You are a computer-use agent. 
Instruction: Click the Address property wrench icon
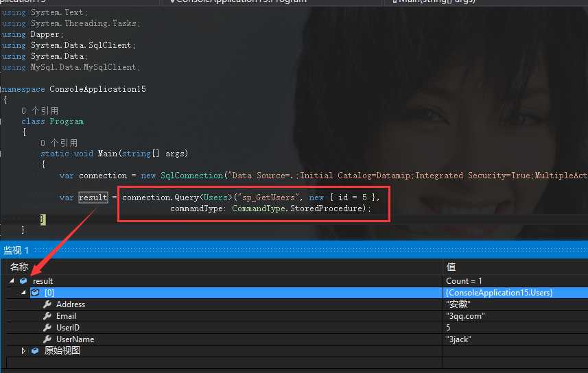(47, 304)
